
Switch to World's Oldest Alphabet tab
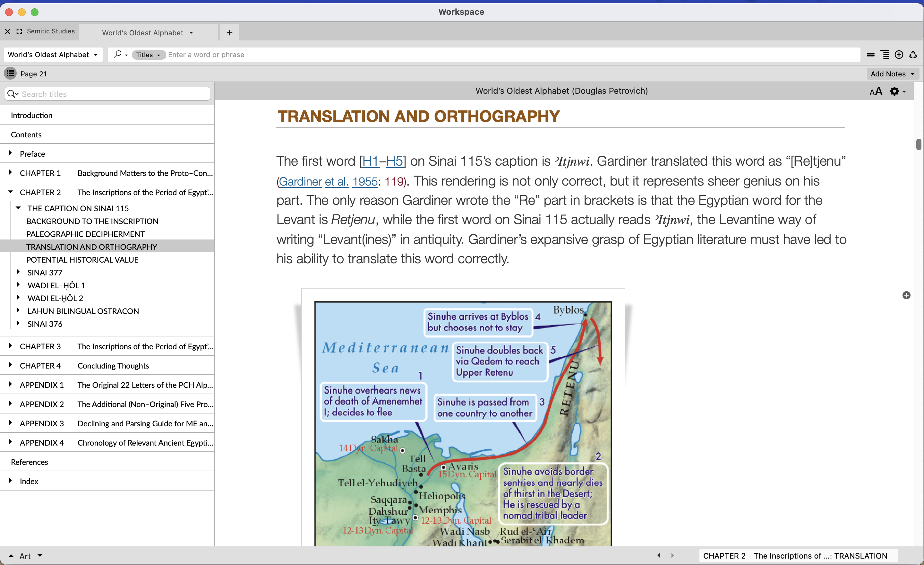142,33
